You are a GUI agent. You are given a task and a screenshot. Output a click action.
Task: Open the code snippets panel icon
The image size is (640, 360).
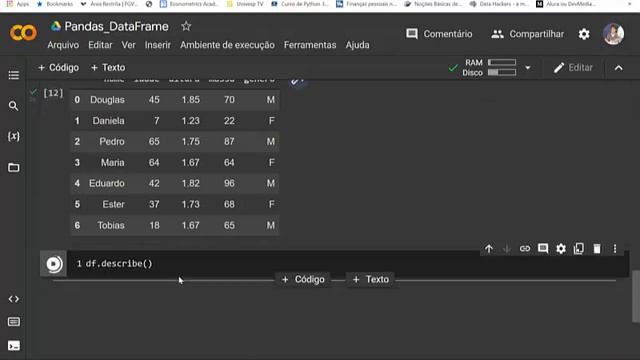13,299
